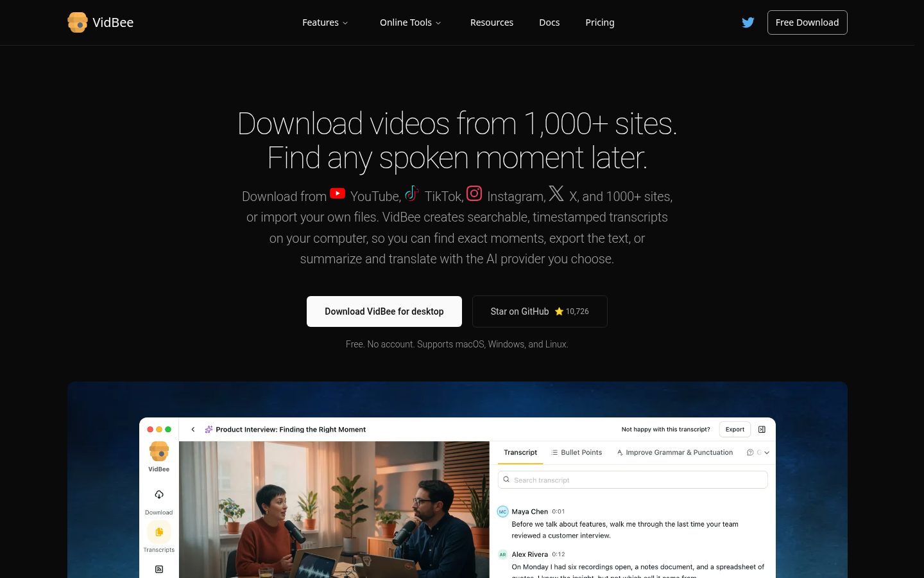Click Maya Chen's MC avatar
This screenshot has width=924, height=578.
pos(503,512)
